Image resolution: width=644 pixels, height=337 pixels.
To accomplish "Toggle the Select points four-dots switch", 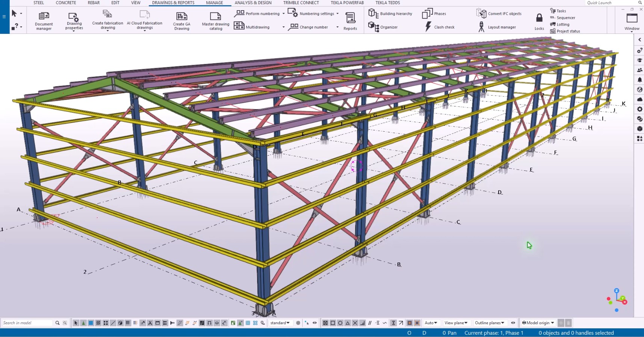I will click(x=106, y=323).
